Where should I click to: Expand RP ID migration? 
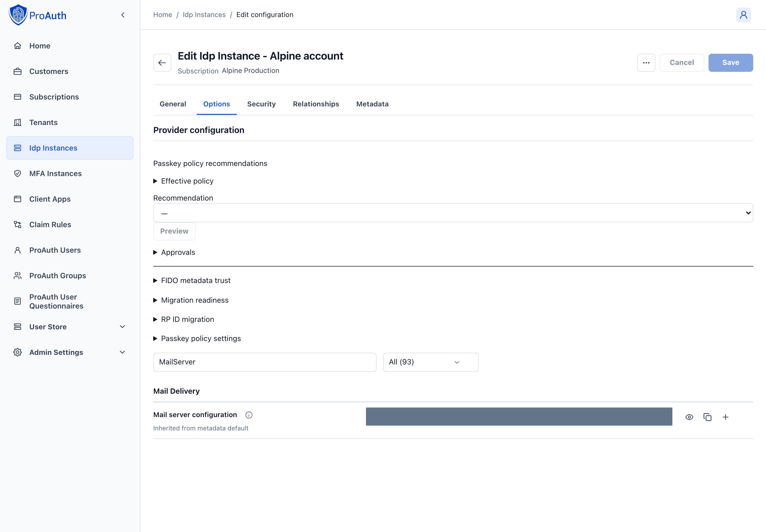(184, 319)
